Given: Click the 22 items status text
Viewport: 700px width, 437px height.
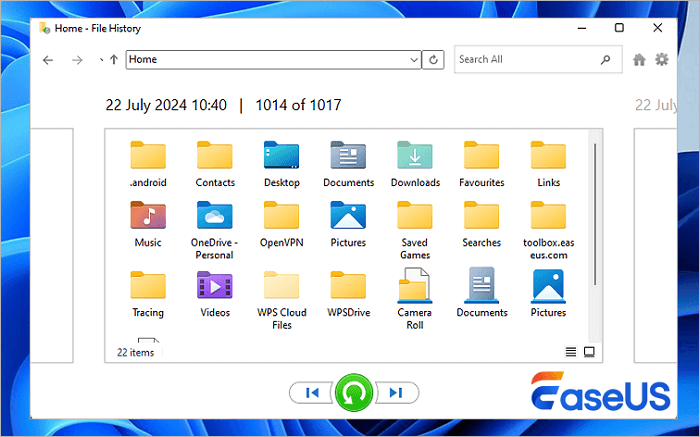Looking at the screenshot, I should 135,353.
